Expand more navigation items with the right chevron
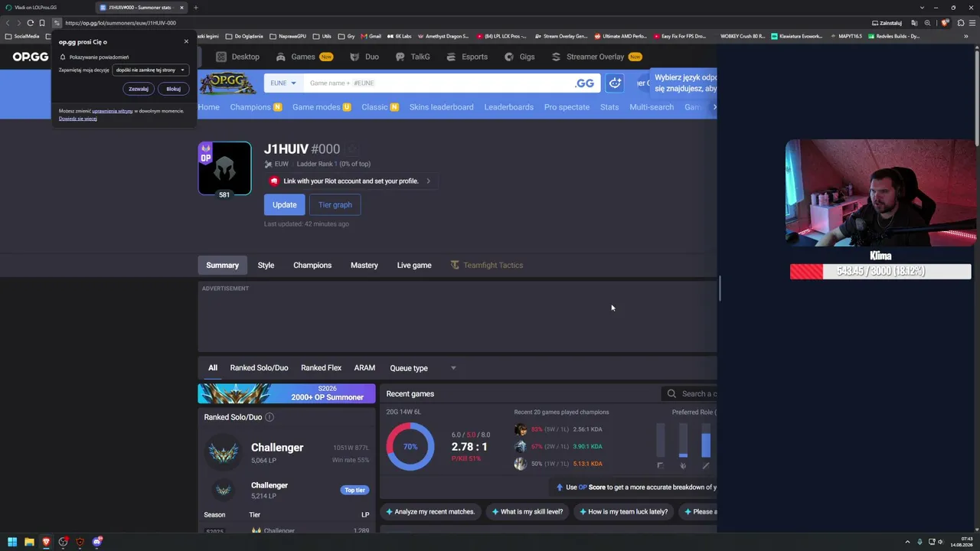Image resolution: width=980 pixels, height=551 pixels. [714, 107]
